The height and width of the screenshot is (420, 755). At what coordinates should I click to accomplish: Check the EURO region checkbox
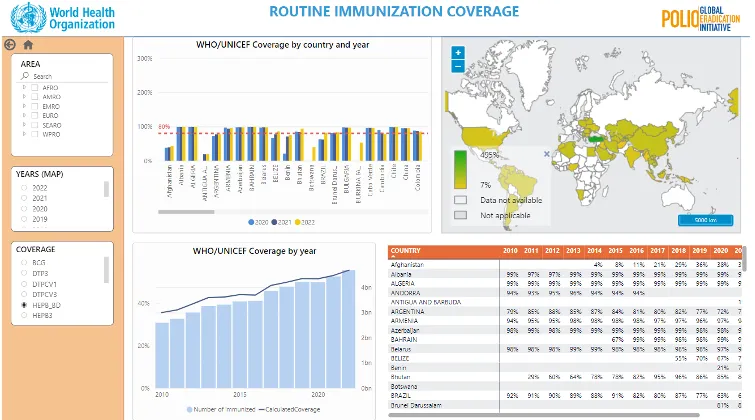click(x=35, y=116)
